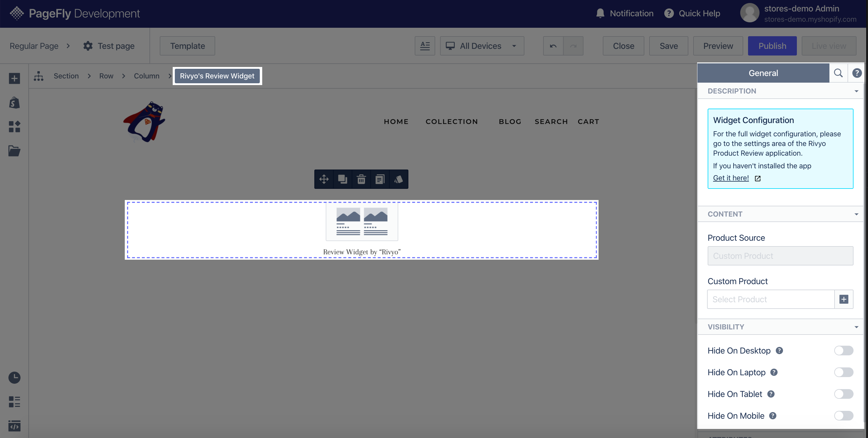This screenshot has width=868, height=438.
Task: Open the Get it here! link
Action: pyautogui.click(x=731, y=178)
